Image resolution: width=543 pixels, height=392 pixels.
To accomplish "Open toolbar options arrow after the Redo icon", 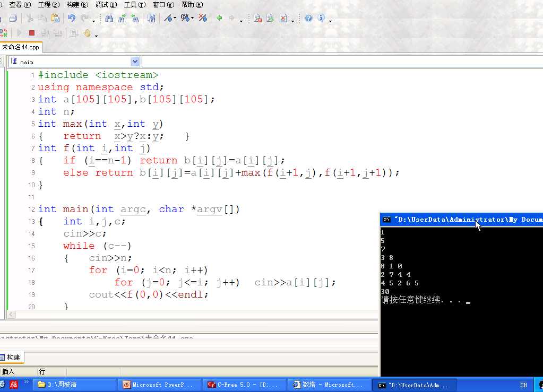I will [x=93, y=21].
